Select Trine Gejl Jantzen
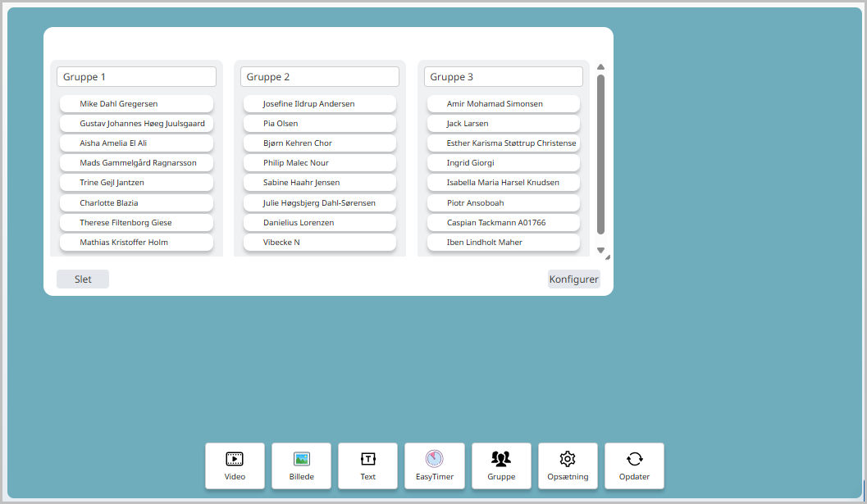867x504 pixels. pyautogui.click(x=137, y=183)
